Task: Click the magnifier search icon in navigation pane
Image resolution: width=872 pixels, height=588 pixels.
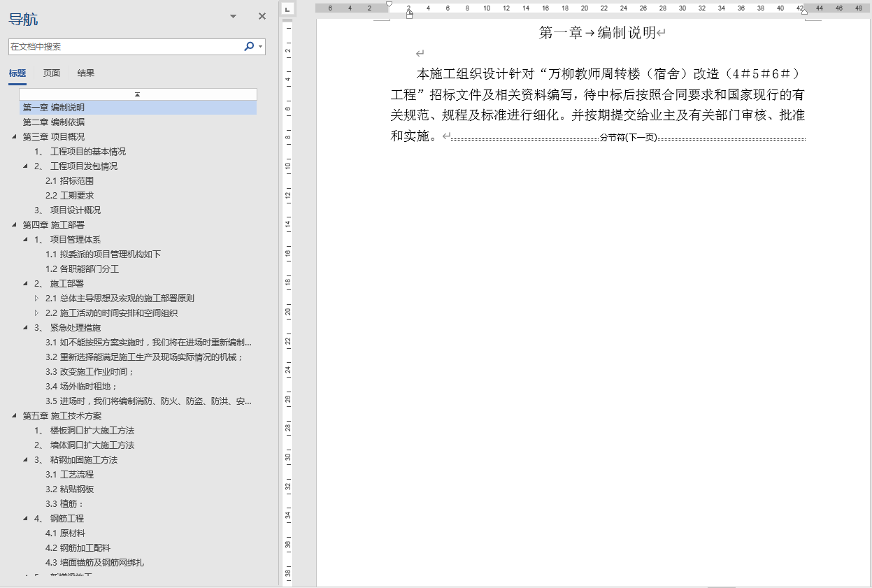Action: [x=249, y=45]
